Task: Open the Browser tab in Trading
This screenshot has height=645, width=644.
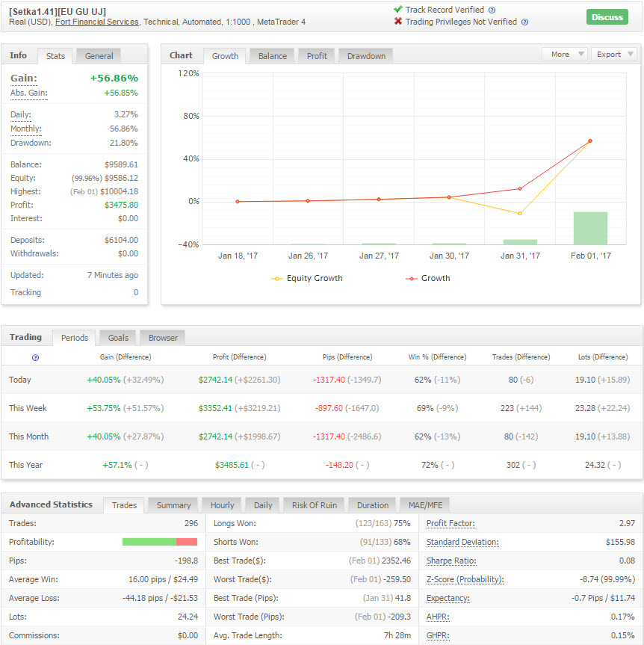Action: (163, 338)
